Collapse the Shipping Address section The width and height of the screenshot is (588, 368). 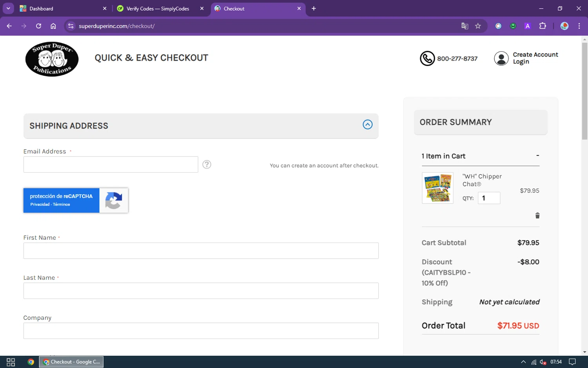(367, 124)
